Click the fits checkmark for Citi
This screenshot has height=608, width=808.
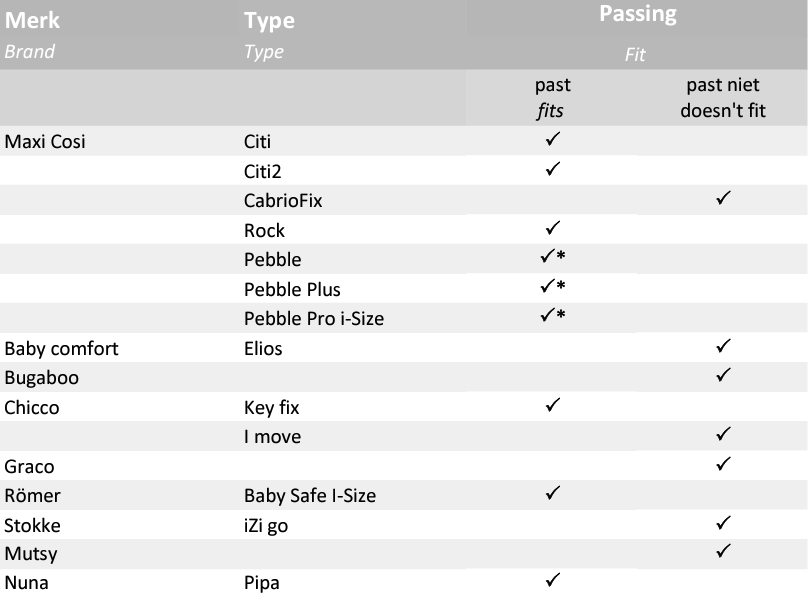[x=553, y=140]
